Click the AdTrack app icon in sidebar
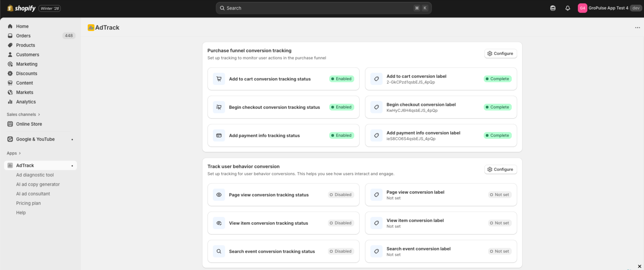Viewport: 644px width, 270px height. tap(10, 165)
